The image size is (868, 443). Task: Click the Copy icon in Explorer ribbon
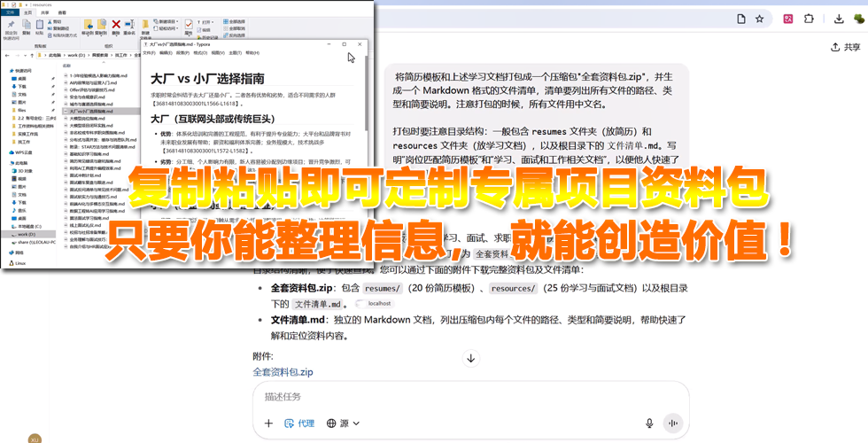[27, 25]
